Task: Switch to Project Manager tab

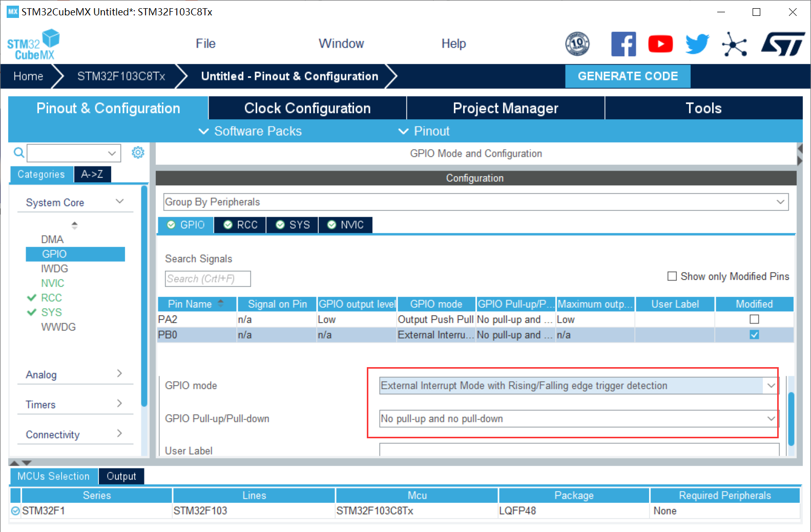Action: pos(506,108)
